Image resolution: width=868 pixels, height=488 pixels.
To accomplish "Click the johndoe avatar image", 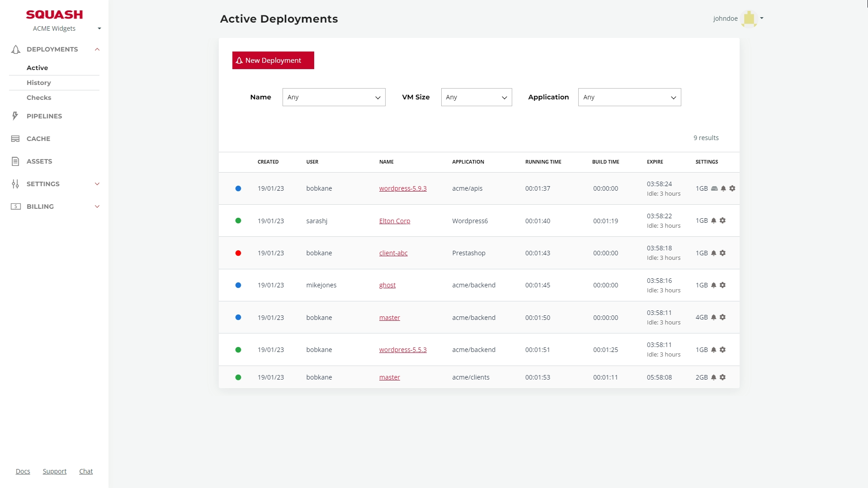I will coord(749,19).
